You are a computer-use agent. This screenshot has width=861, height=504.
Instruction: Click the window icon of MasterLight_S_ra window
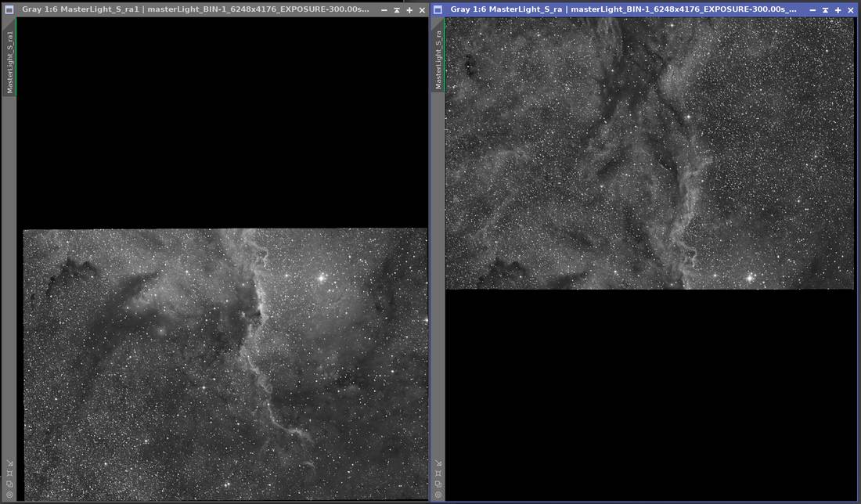tap(438, 9)
